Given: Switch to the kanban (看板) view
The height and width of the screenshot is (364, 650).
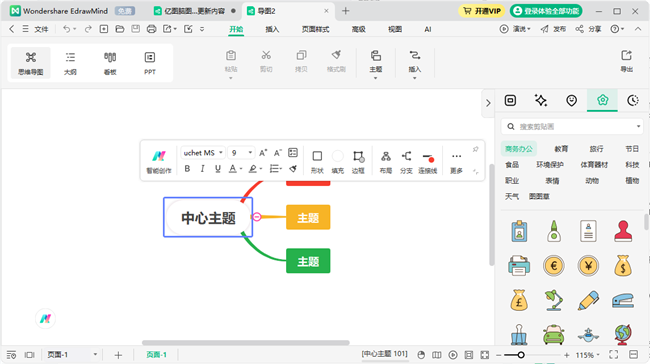Looking at the screenshot, I should 110,63.
